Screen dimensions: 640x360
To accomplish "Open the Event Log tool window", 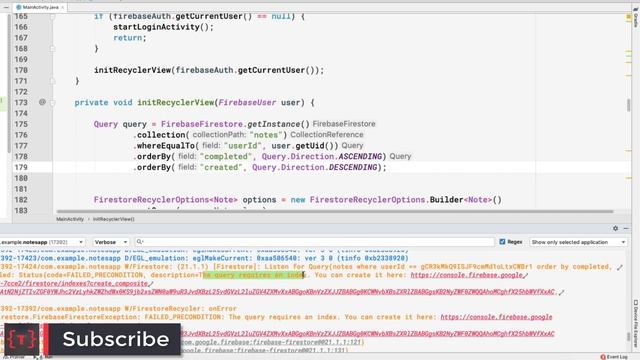I will (614, 357).
